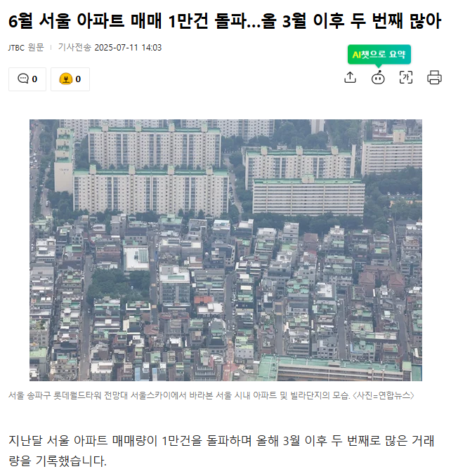
Task: Click the photo caption about 롯데월드타워 전망대
Action: (211, 395)
